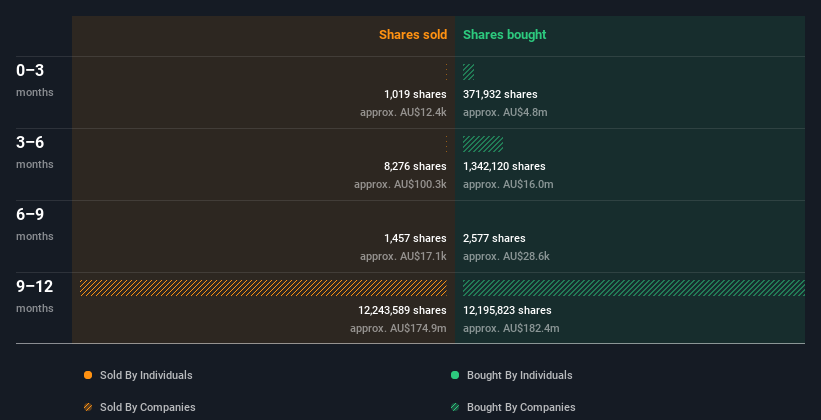
Task: Click the approx. AU$182.4m value
Action: (511, 328)
